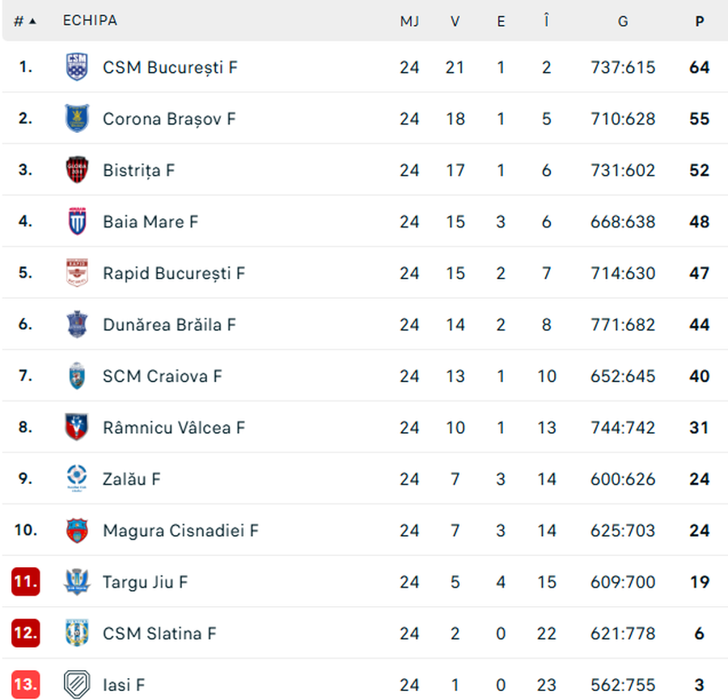Click the Zalău F circular logo

click(77, 478)
